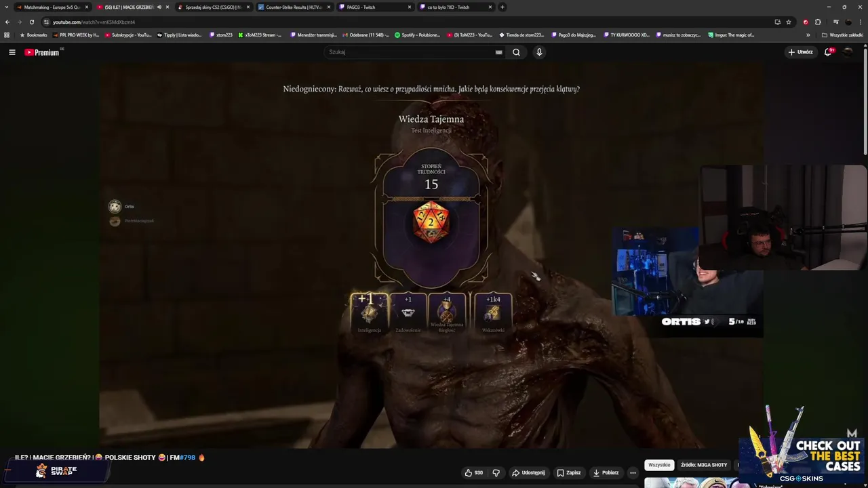Viewport: 868px width, 488px height.
Task: Switch to the Counter-Strike Results HLTV tab
Action: [294, 7]
